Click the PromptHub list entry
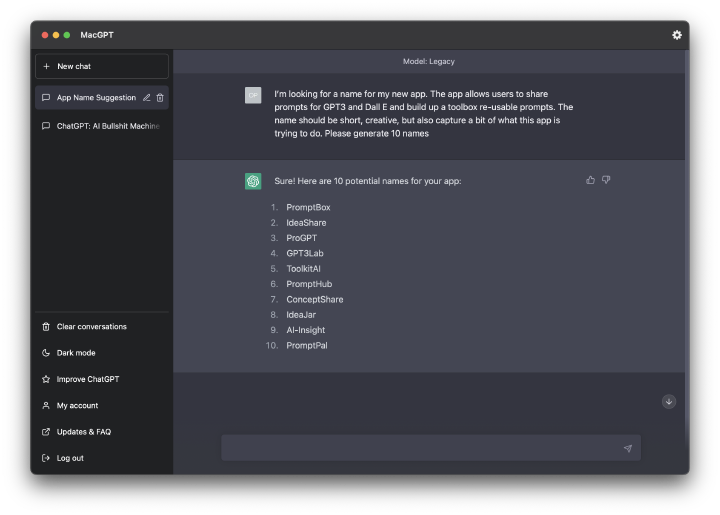Viewport: 720px width, 515px height. click(309, 284)
